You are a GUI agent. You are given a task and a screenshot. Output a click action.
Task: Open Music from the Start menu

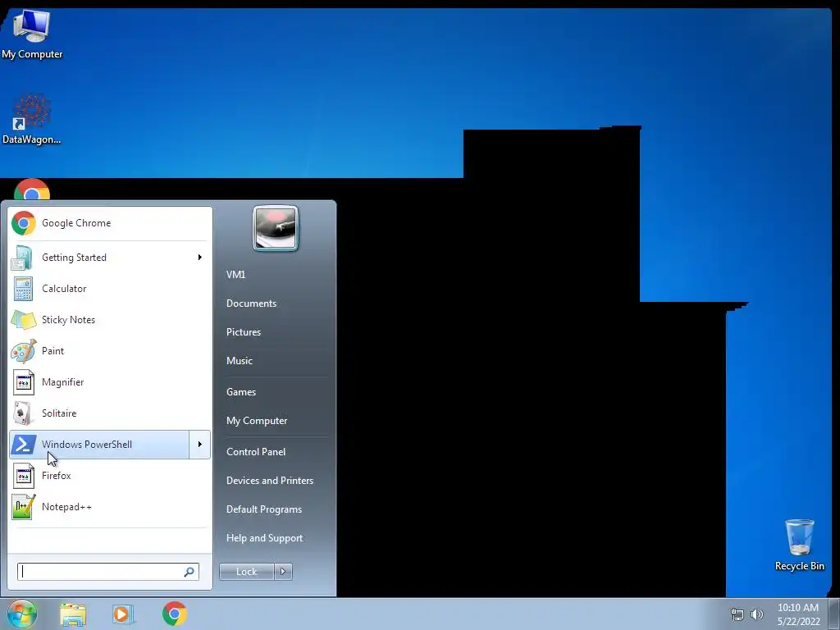(x=239, y=361)
